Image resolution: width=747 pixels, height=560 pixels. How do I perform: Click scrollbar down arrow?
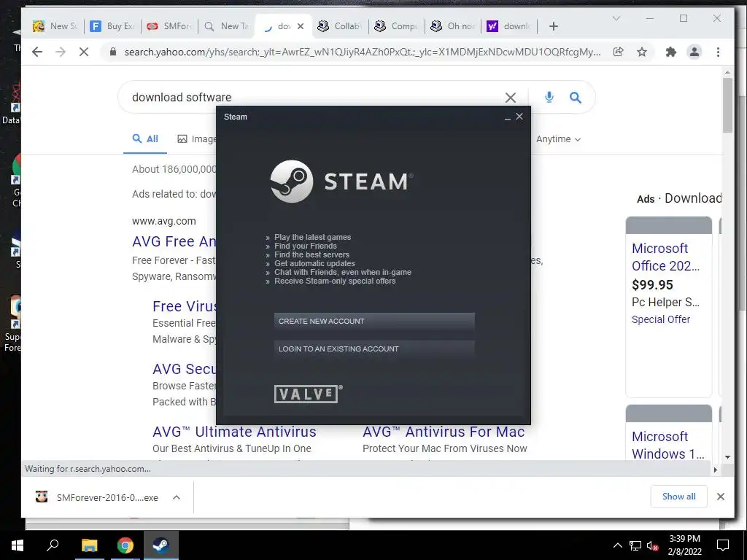pyautogui.click(x=727, y=456)
